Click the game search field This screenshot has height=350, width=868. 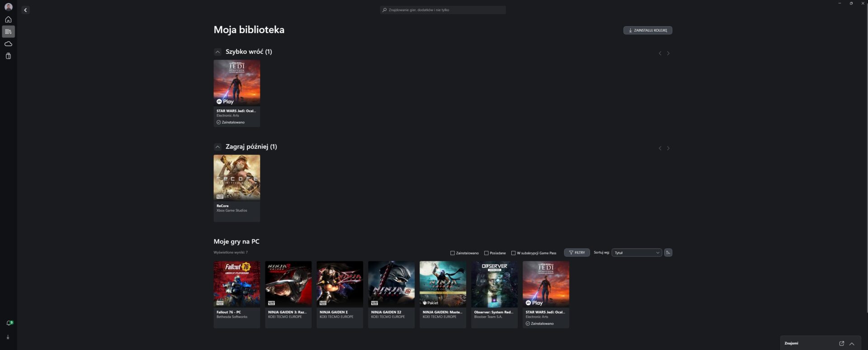(443, 10)
